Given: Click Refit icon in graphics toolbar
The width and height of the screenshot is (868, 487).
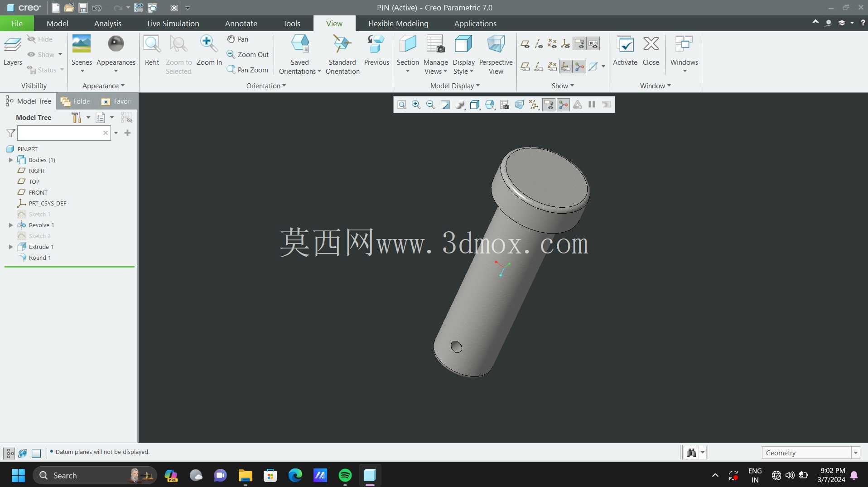Looking at the screenshot, I should (402, 105).
